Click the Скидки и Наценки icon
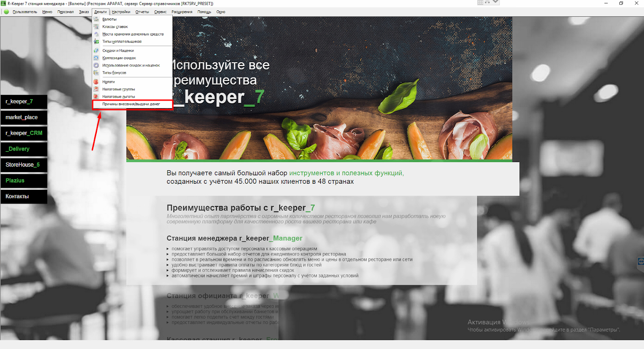 point(96,51)
